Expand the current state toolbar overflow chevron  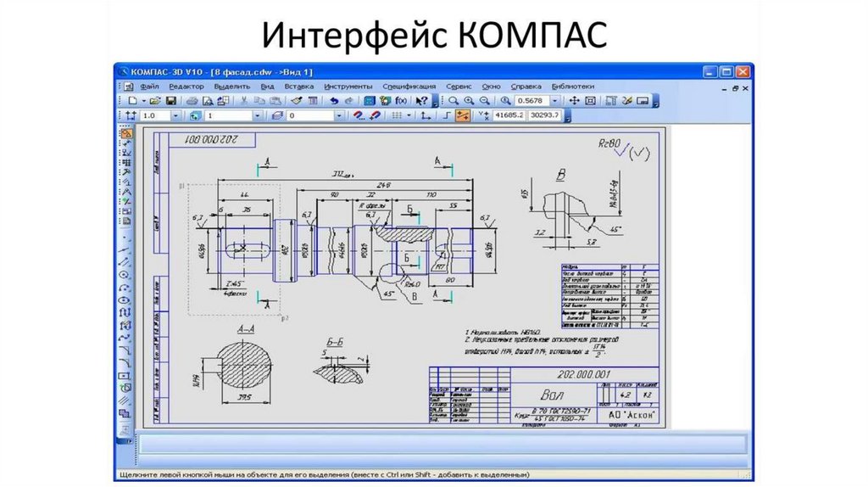(x=567, y=115)
